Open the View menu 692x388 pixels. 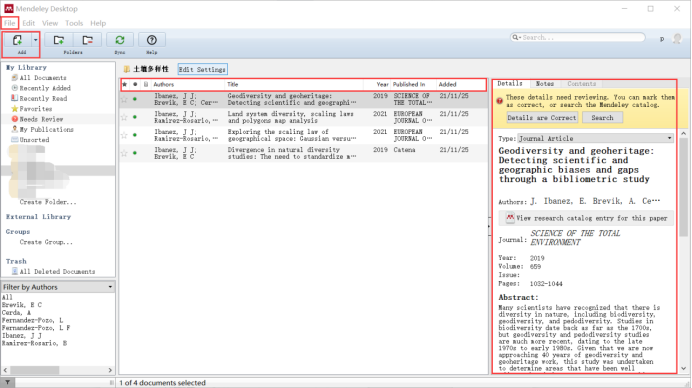[x=50, y=23]
